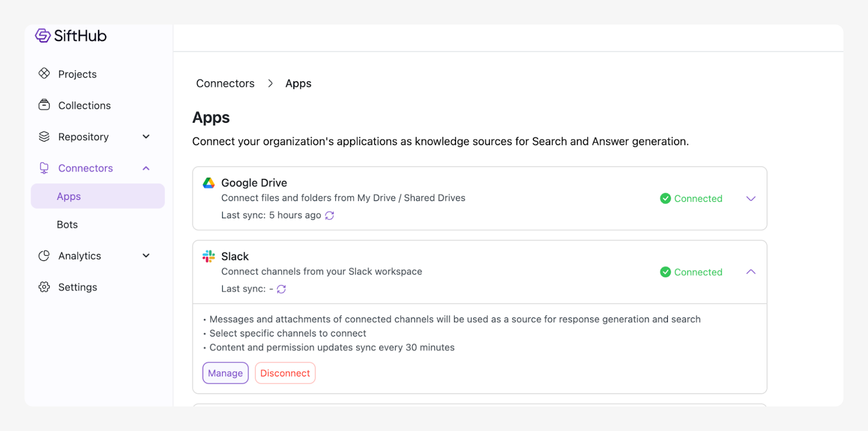This screenshot has width=868, height=431.
Task: Click the Connectors plug icon
Action: (44, 168)
